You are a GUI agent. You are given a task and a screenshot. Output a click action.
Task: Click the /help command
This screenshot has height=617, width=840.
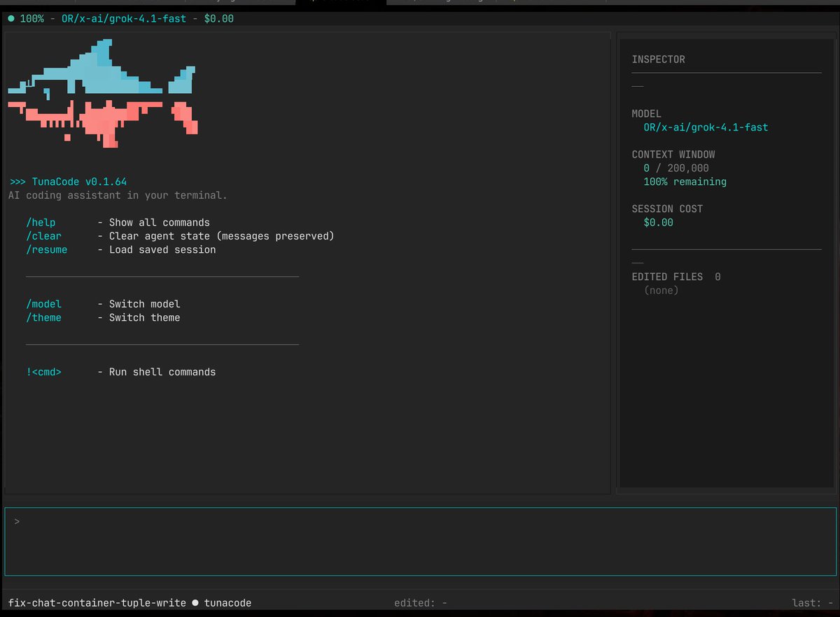pyautogui.click(x=41, y=223)
